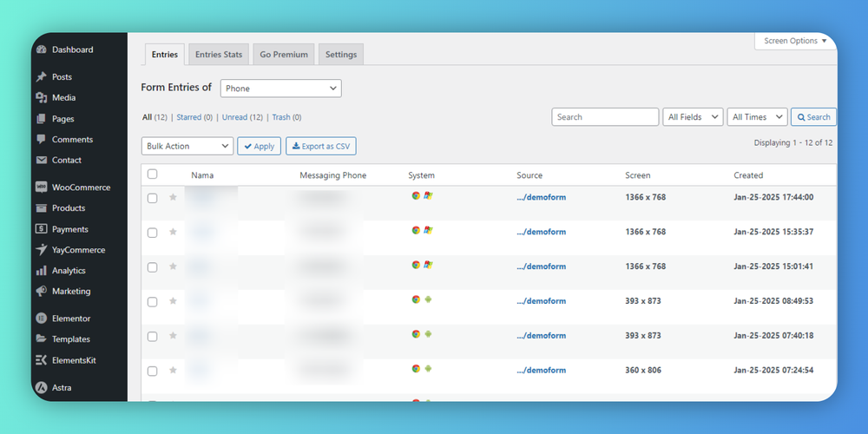
Task: Open demoform link in 07:24:54 row
Action: [541, 370]
